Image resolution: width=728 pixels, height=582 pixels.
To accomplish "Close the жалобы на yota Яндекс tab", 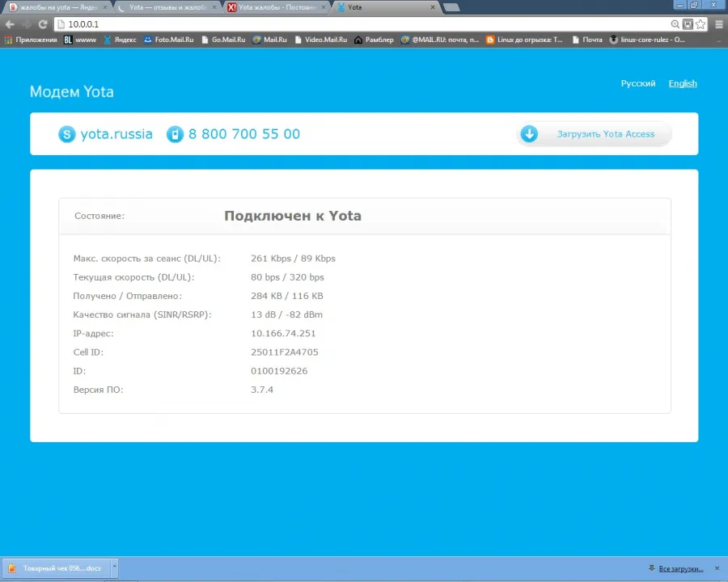I will tap(105, 7).
